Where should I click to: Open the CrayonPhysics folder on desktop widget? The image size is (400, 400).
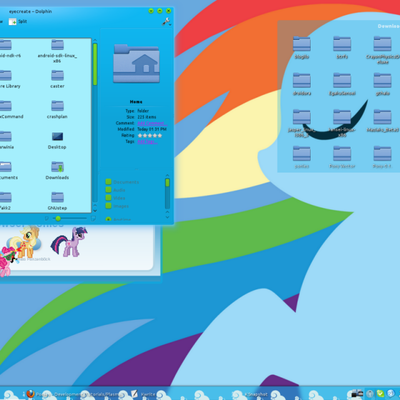[383, 50]
